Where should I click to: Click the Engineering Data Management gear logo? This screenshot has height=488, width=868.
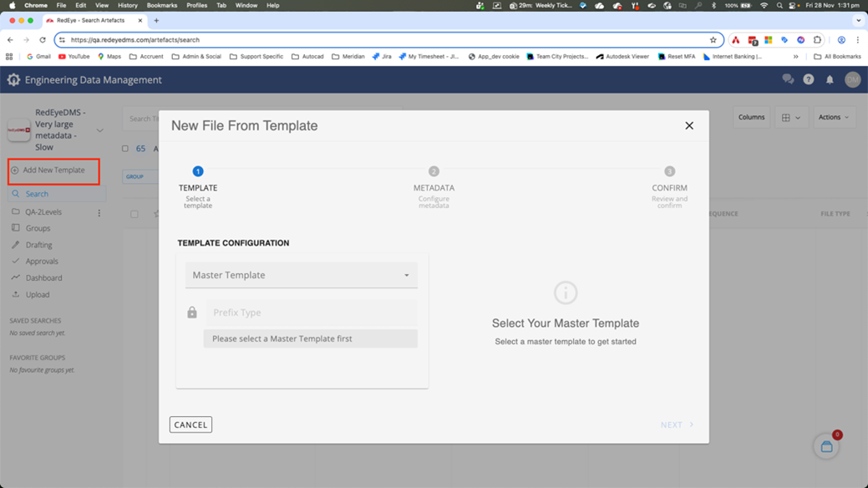tap(13, 80)
